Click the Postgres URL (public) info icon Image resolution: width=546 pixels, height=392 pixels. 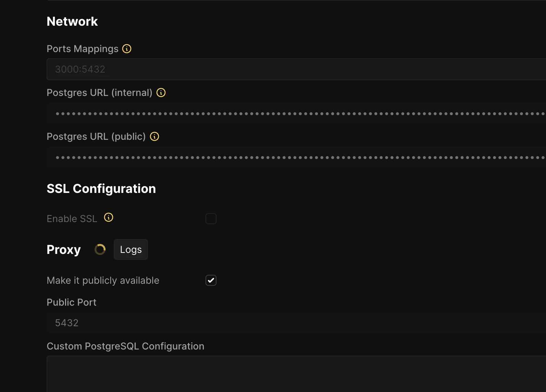pos(154,136)
